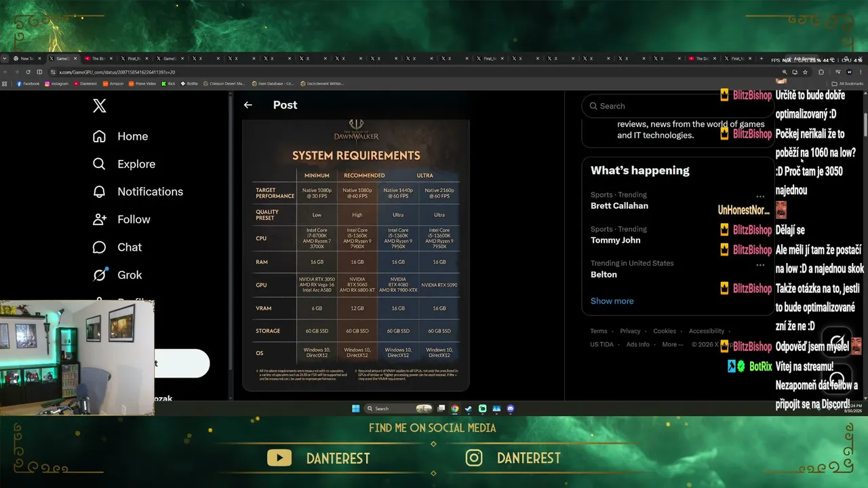The height and width of the screenshot is (488, 868).
Task: Open the All Bookmarks folder
Action: (848, 83)
